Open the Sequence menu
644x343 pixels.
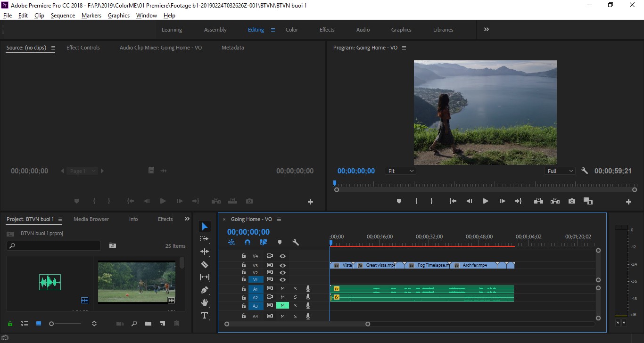(63, 16)
